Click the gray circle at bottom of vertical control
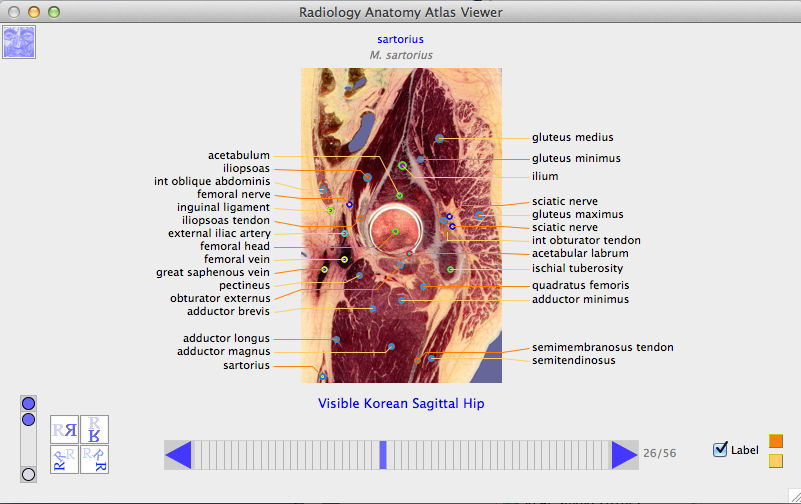Image resolution: width=801 pixels, height=504 pixels. 29,474
